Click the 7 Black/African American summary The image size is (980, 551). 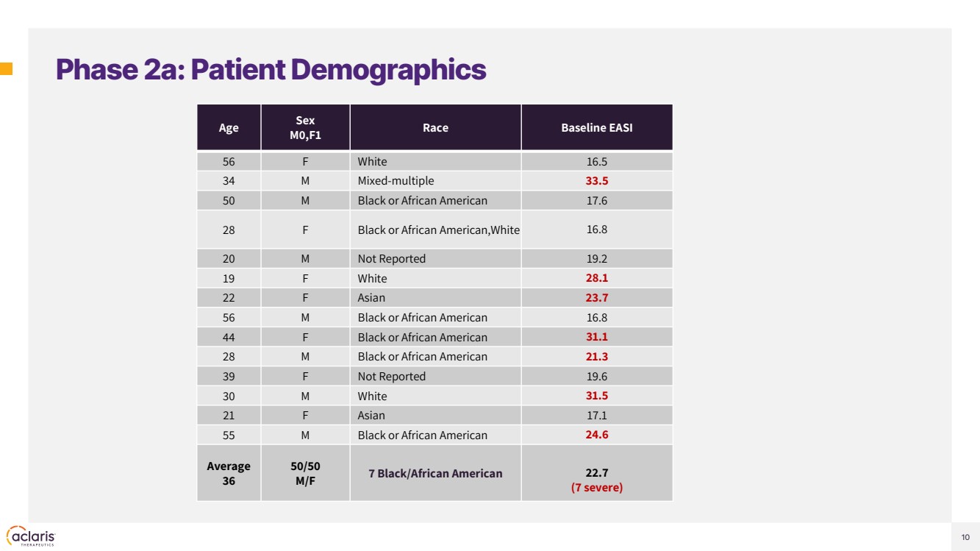[435, 474]
